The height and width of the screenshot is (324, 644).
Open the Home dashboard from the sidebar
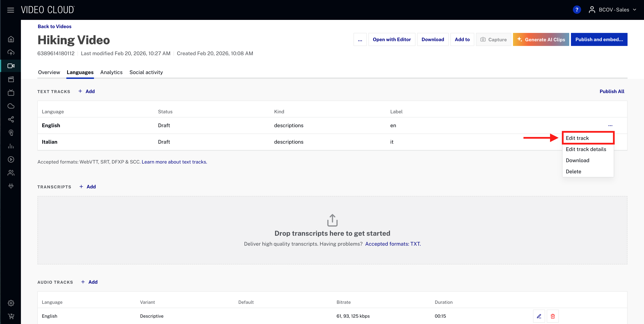click(x=11, y=39)
